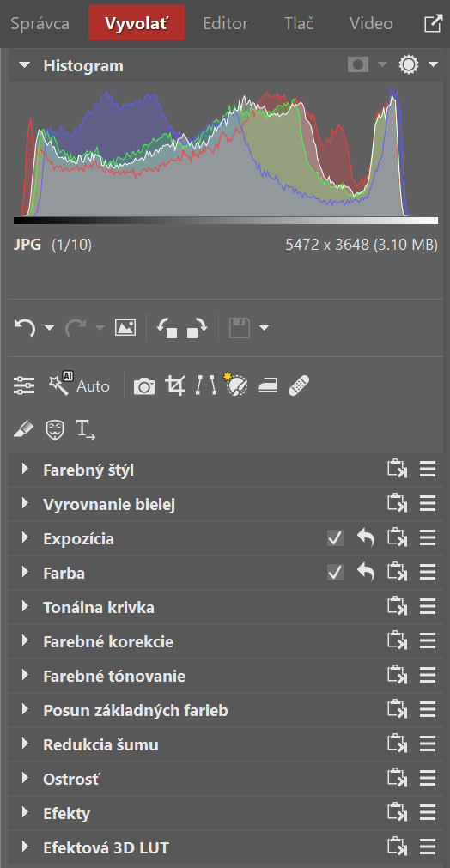
Task: Reset the Expozícia adjustments
Action: (x=365, y=537)
